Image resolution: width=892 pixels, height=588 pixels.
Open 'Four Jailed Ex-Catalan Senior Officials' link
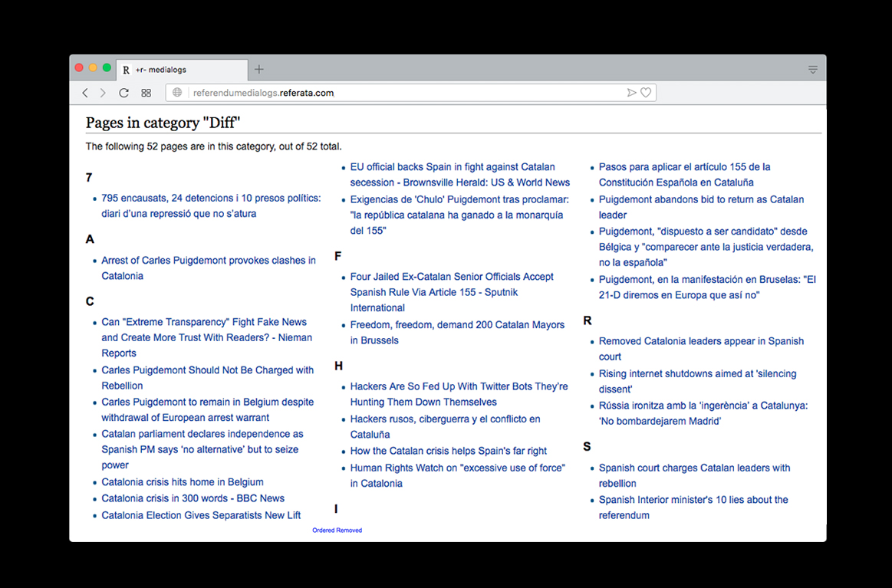[452, 292]
